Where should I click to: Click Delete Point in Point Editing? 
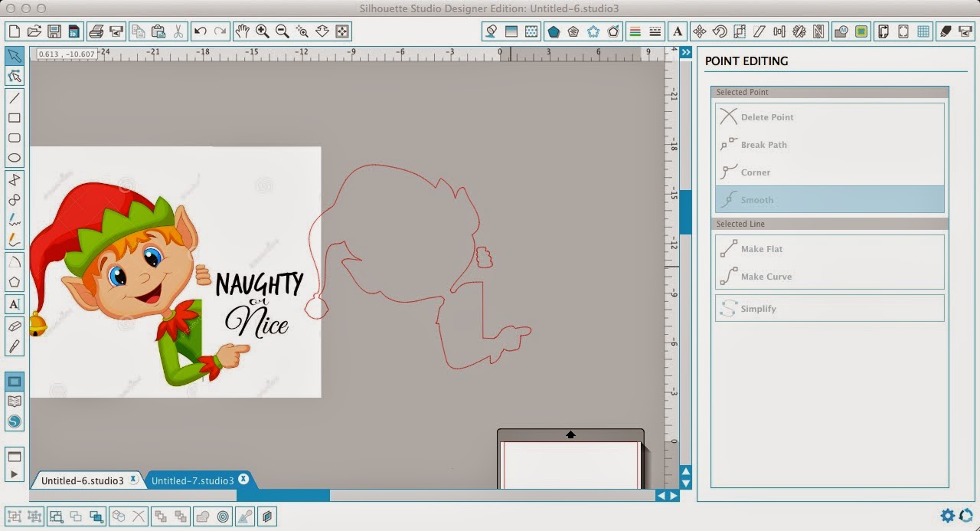coord(829,117)
